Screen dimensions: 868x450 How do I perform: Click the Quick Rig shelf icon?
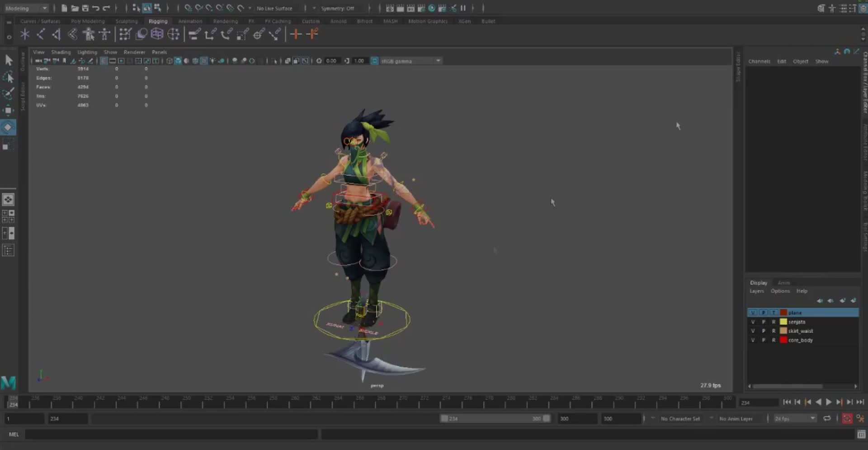coord(89,34)
